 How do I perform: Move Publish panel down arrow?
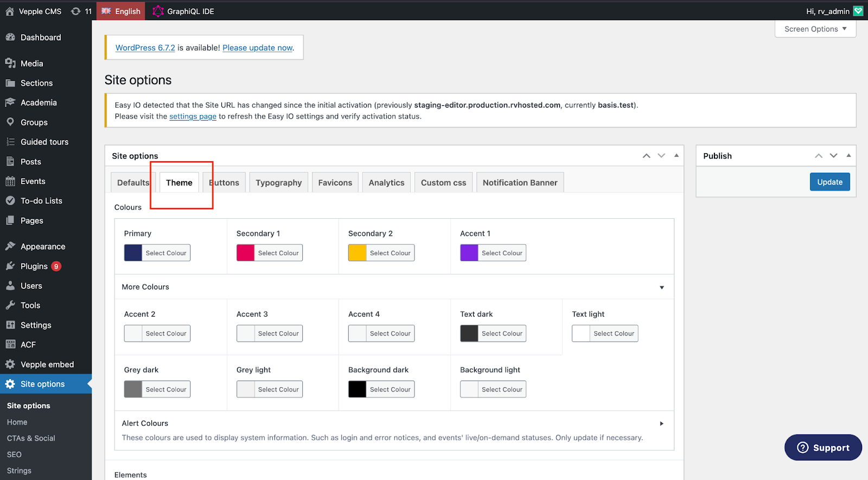pyautogui.click(x=834, y=156)
